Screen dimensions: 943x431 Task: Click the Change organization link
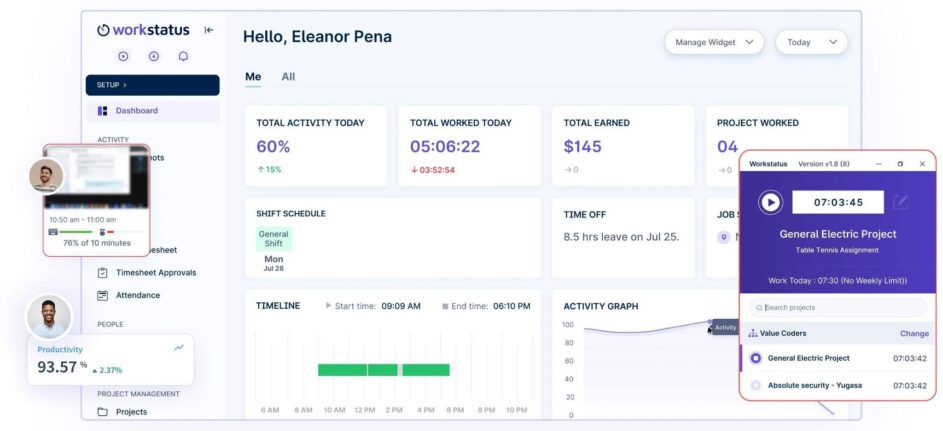tap(914, 334)
